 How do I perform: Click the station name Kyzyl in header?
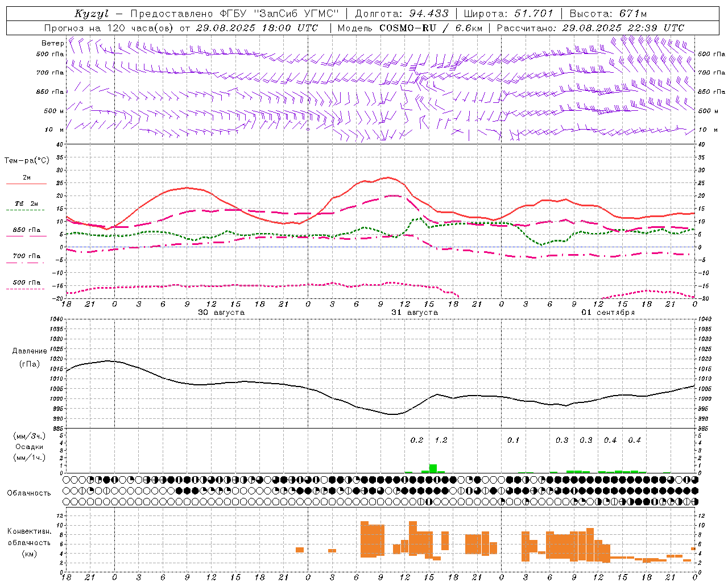tap(92, 14)
